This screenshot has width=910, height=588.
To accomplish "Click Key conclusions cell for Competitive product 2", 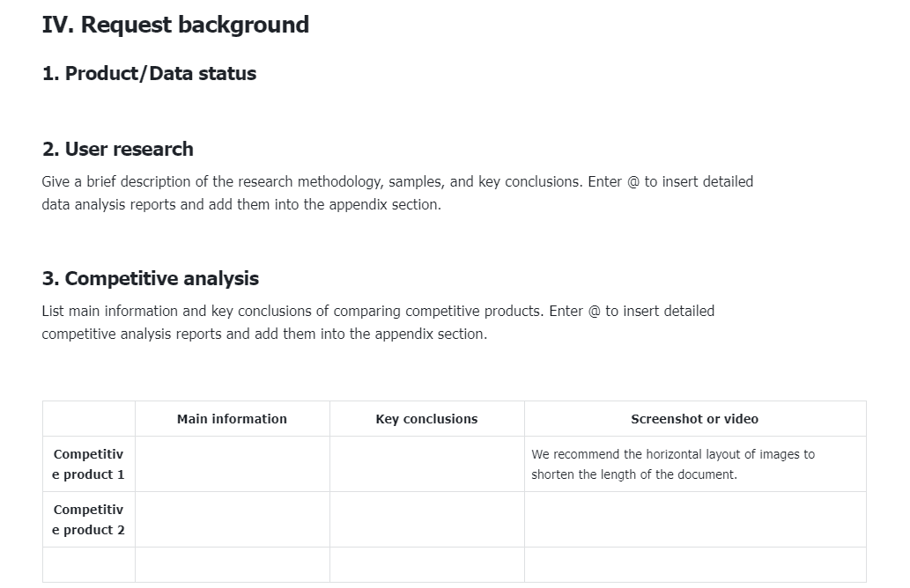I will [x=426, y=519].
